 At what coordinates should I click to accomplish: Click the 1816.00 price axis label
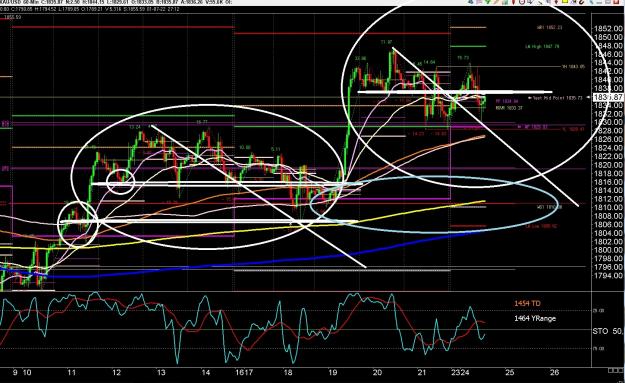coord(608,182)
